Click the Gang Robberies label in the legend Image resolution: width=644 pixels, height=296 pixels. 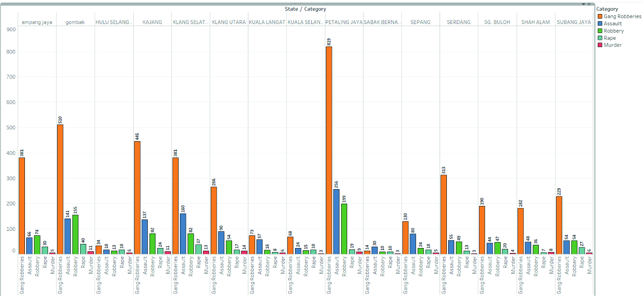click(x=622, y=16)
